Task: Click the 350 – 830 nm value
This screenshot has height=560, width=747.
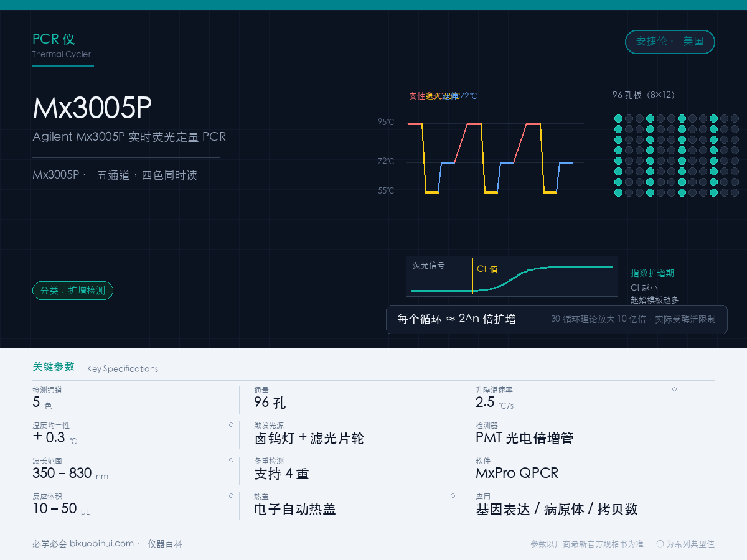Action: pos(70,474)
